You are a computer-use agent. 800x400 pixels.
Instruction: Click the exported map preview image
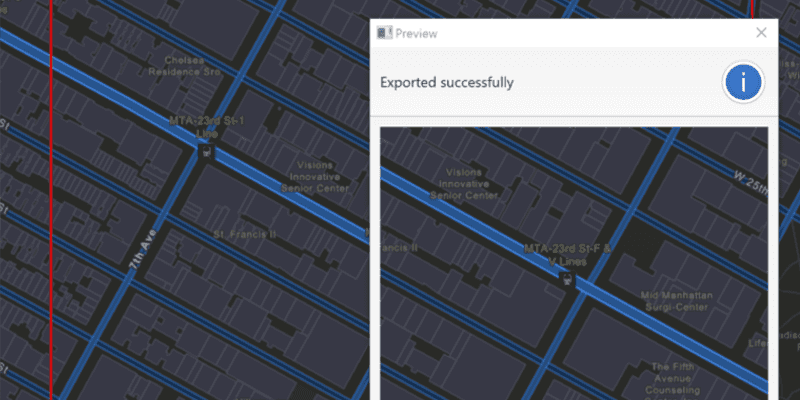[x=574, y=263]
